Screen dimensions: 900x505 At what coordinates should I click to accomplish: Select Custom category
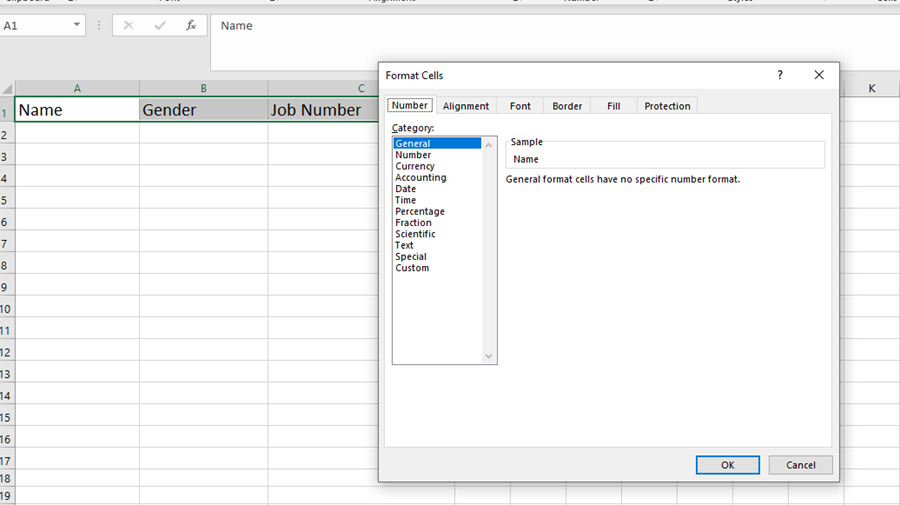click(x=437, y=267)
